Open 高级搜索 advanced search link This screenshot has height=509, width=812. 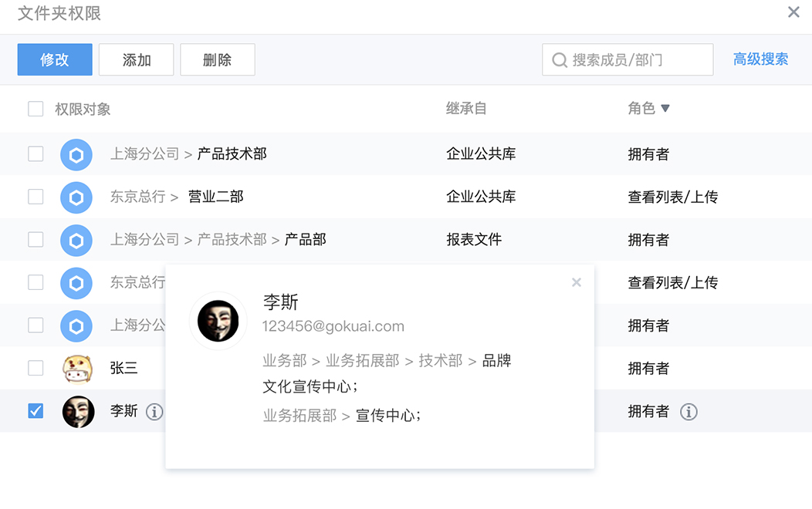760,59
